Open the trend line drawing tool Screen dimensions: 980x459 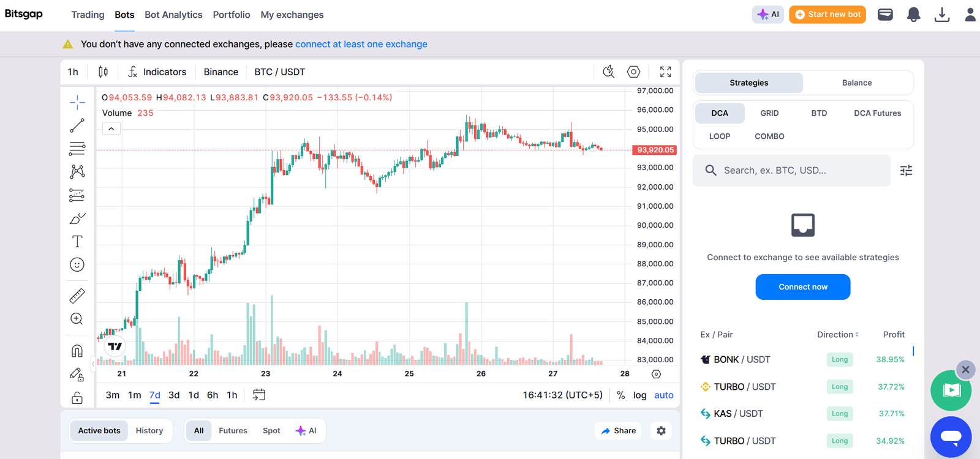[77, 125]
